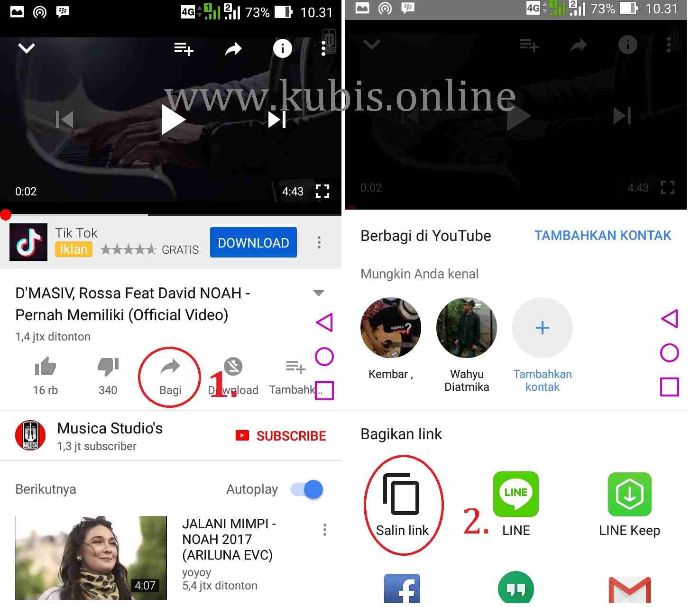700x607 pixels.
Task: Play the video with the center play button
Action: click(x=173, y=120)
